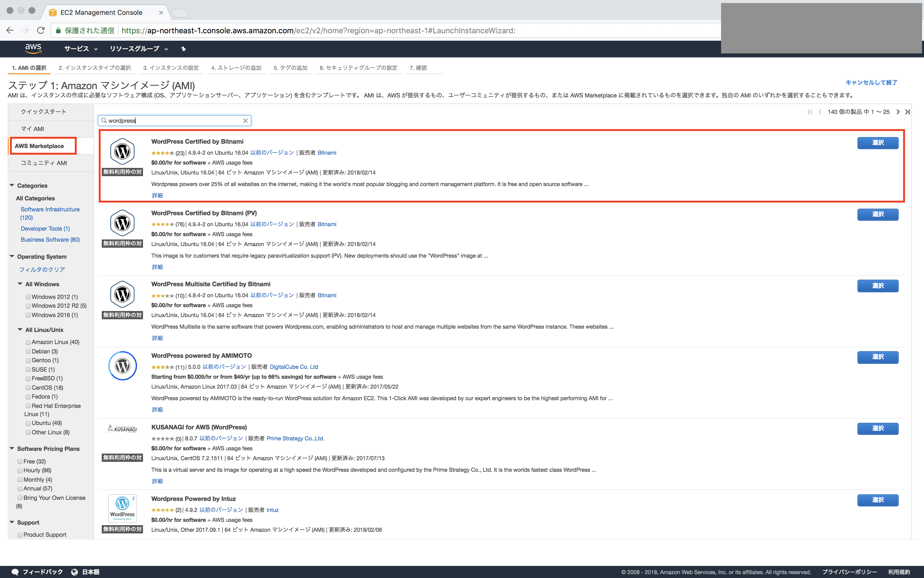Click WordPress Certified by Bitnami logo
Screen dimensions: 924x578
coord(122,151)
